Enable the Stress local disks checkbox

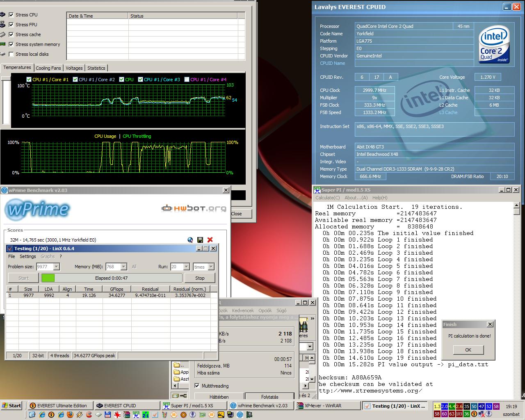point(11,54)
